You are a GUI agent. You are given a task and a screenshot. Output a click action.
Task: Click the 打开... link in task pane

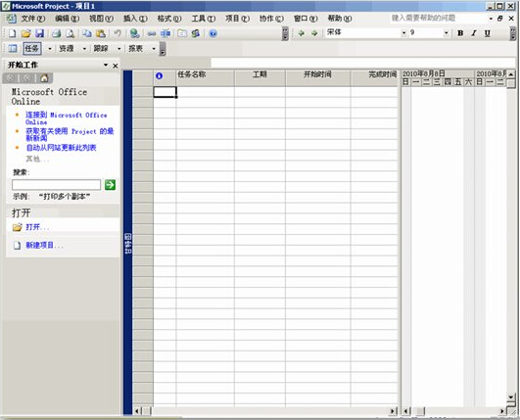point(37,227)
